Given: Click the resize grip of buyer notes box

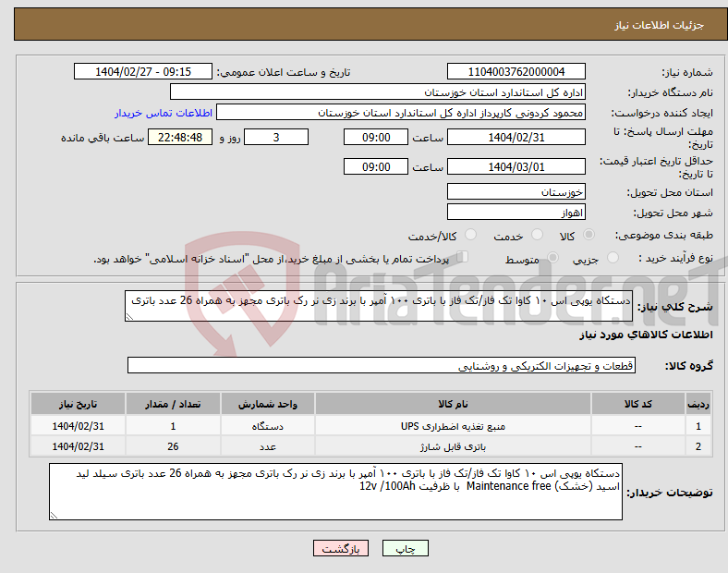Looking at the screenshot, I should tap(54, 515).
